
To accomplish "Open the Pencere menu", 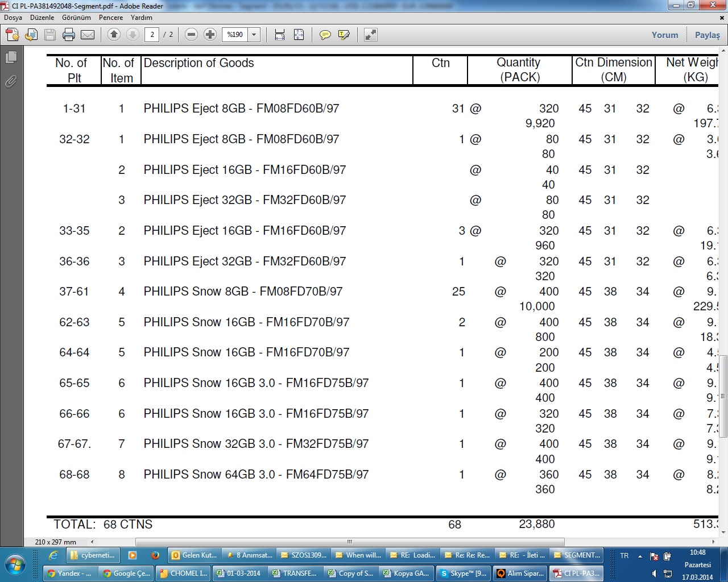I will (111, 18).
